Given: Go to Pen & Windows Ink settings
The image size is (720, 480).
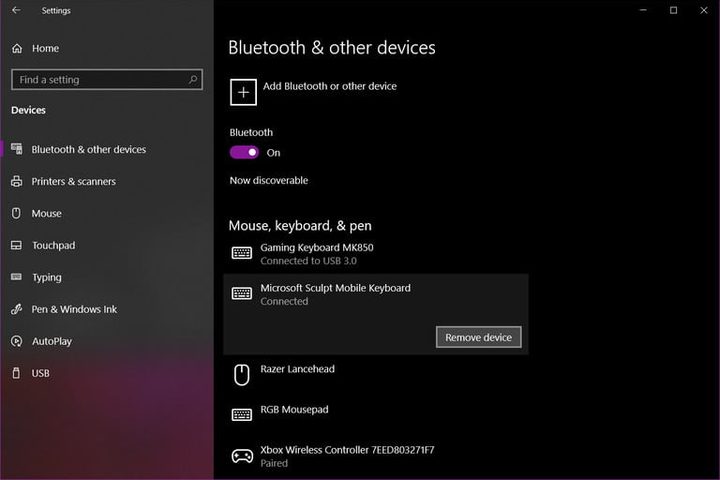Looking at the screenshot, I should [x=74, y=310].
